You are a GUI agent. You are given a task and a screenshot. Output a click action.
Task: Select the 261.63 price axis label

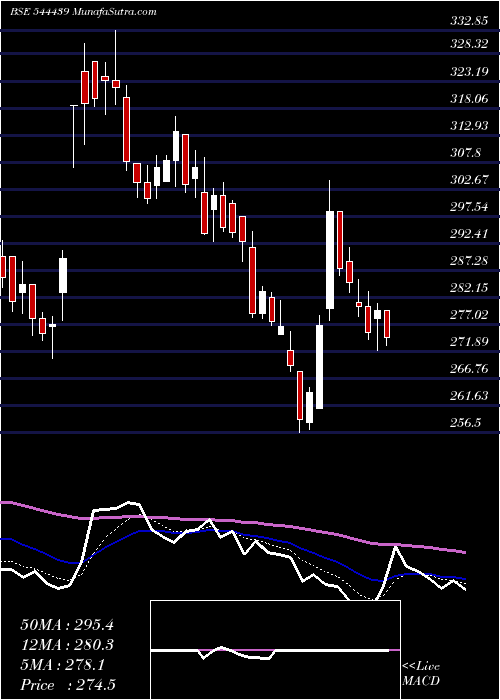[468, 396]
